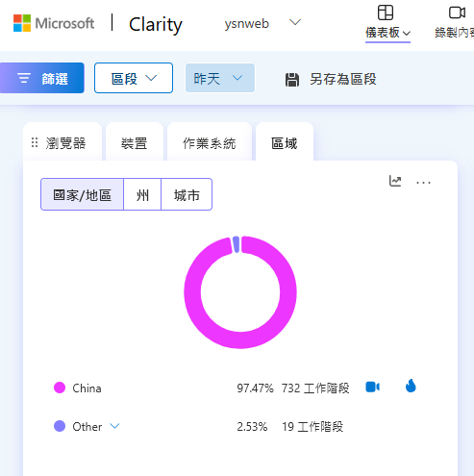Open the 篩選 filter button
Image resolution: width=474 pixels, height=476 pixels.
[42, 78]
